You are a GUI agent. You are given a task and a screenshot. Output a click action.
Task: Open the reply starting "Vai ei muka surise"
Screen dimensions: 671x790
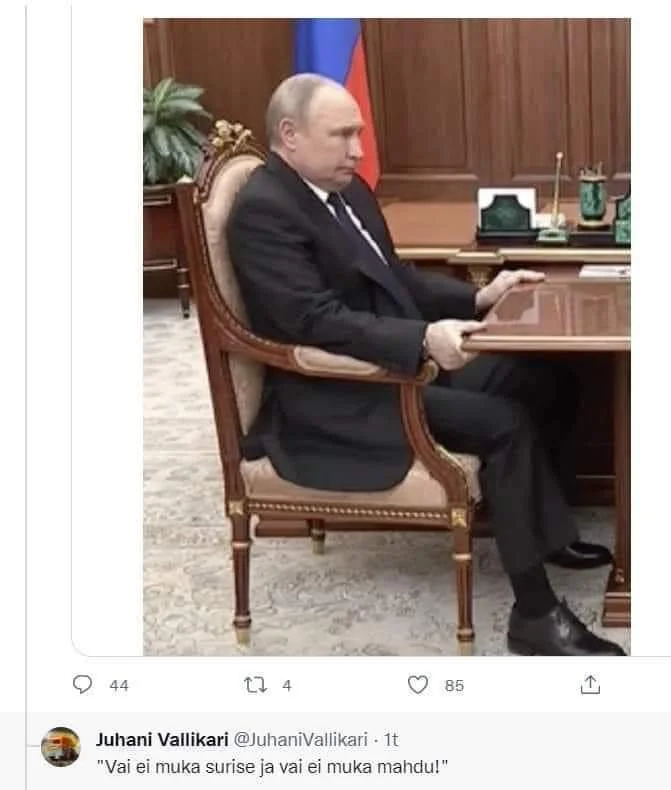268,766
